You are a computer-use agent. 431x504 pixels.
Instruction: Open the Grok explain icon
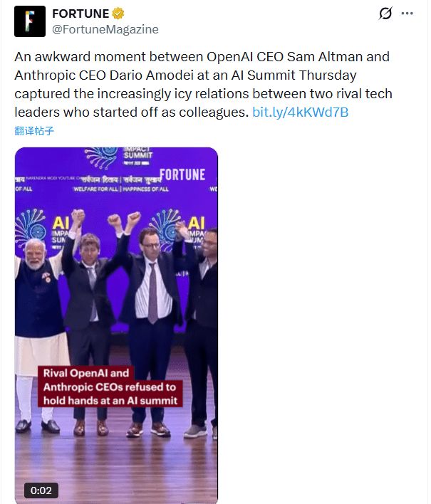385,14
